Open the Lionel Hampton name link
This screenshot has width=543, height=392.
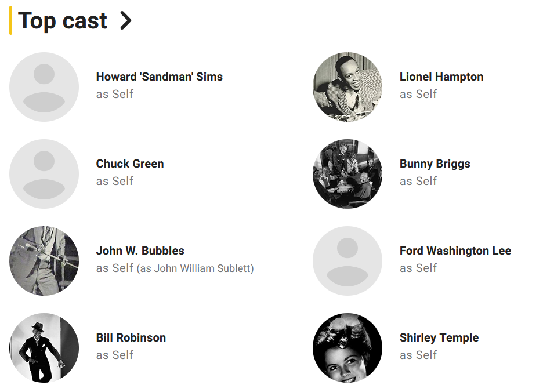tap(441, 77)
